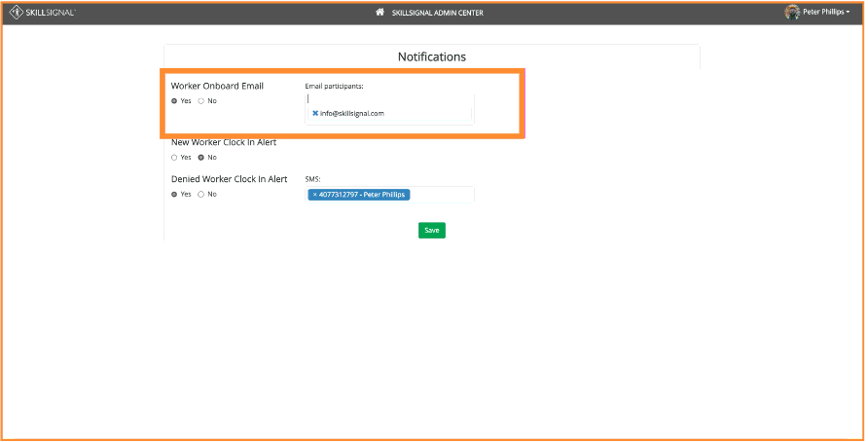Go to home via house icon
Image resolution: width=868 pixels, height=442 pixels.
pyautogui.click(x=380, y=13)
